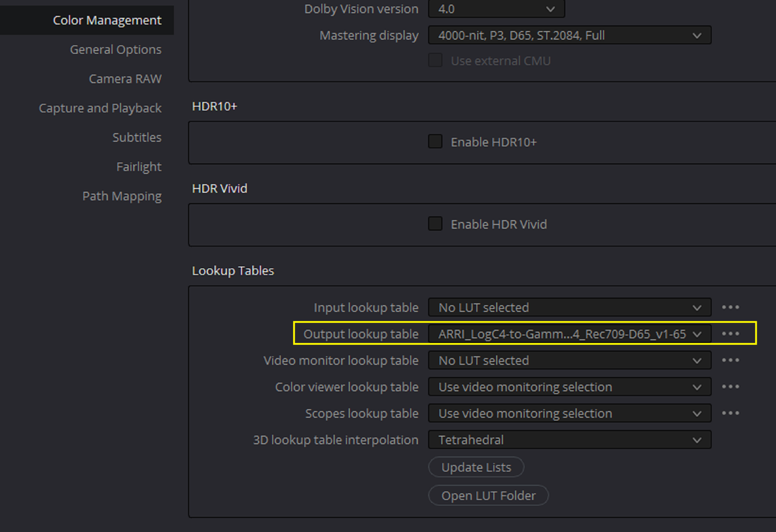Open options menu for Video monitor lookup table
776x532 pixels.
click(x=731, y=360)
